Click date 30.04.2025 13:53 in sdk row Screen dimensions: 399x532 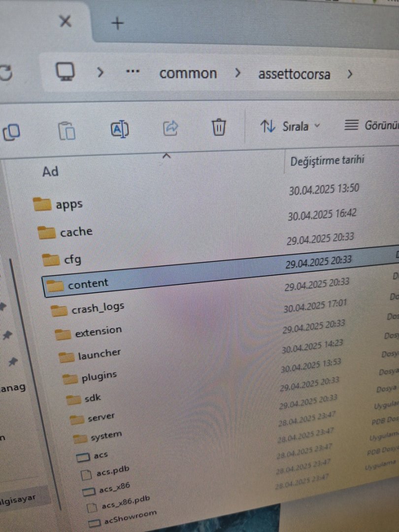click(311, 366)
